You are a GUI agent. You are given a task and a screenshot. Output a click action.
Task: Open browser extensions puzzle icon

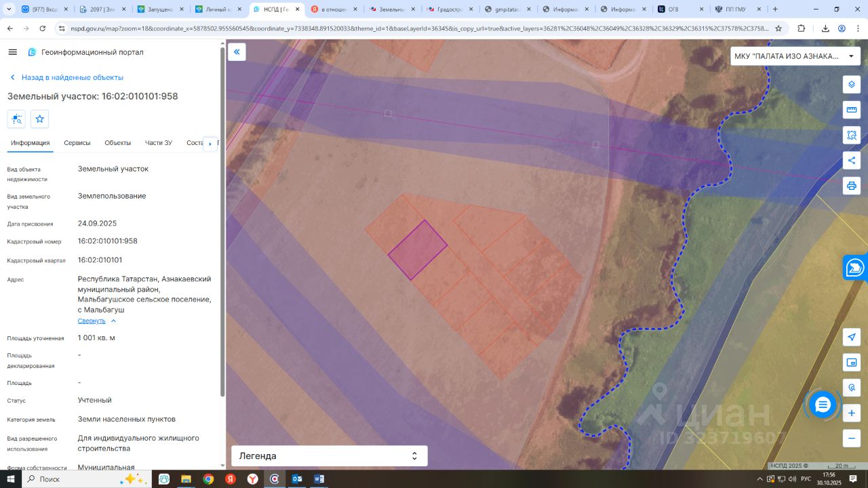(x=802, y=28)
